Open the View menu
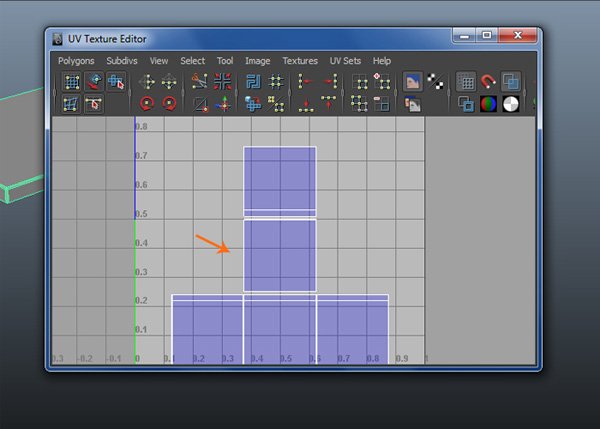The height and width of the screenshot is (429, 600). coord(159,61)
